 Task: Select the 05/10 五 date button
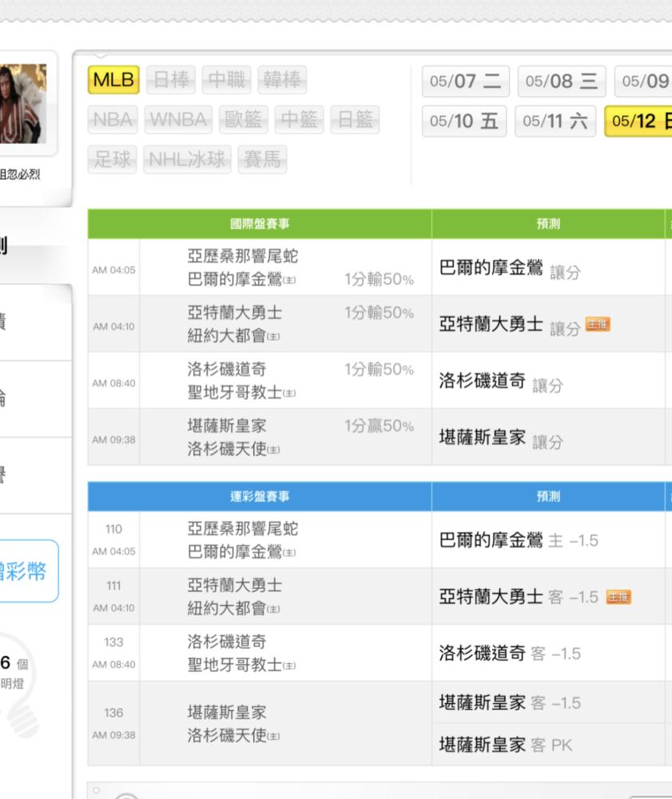(x=464, y=121)
